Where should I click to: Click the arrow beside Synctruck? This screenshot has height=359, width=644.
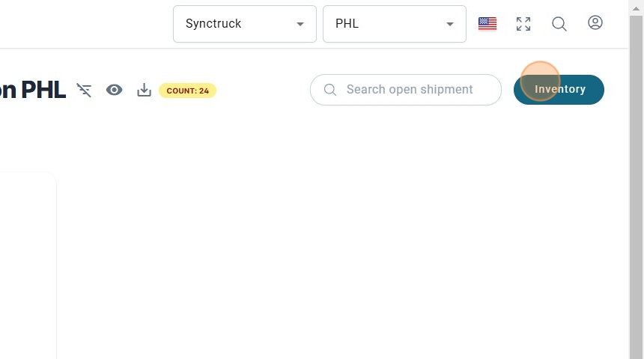300,24
